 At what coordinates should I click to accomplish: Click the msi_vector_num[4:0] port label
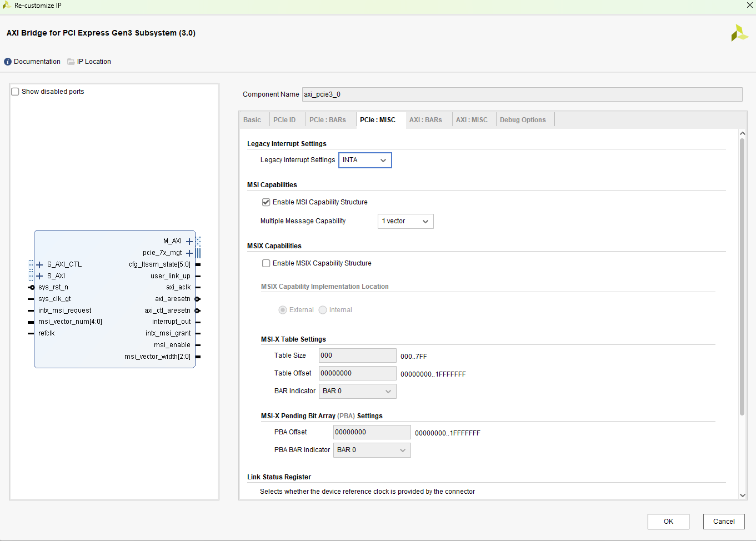(x=70, y=322)
